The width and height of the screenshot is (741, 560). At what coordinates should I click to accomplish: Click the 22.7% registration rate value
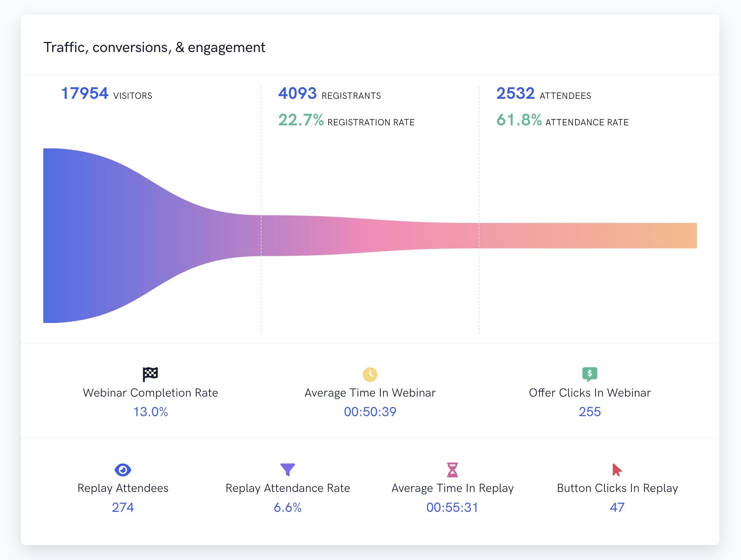301,120
